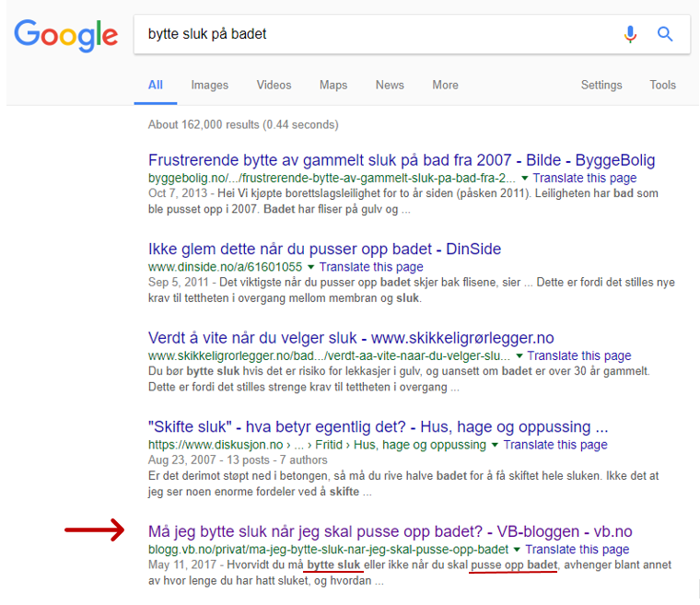This screenshot has width=700, height=605.
Task: Click the 'Oct 7, 2013' snippet date
Action: 178,193
